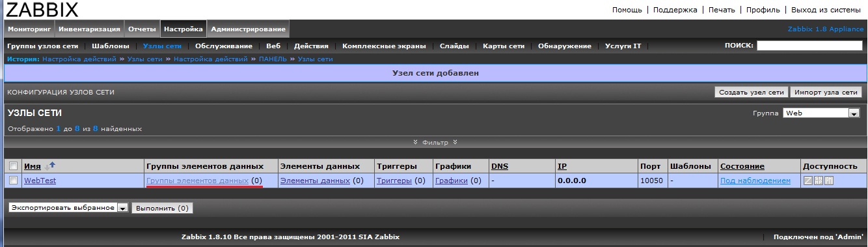868x247 pixels.
Task: Click the Импорт узла сети button
Action: pyautogui.click(x=826, y=93)
